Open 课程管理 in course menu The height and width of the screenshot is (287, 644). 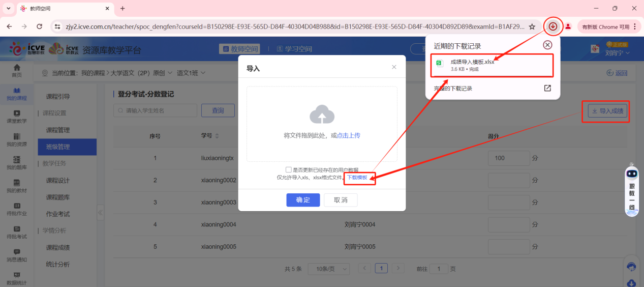[58, 130]
